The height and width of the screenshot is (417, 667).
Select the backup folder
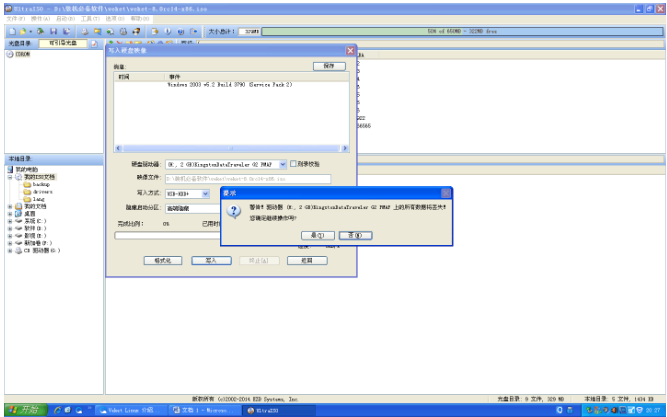coord(37,185)
